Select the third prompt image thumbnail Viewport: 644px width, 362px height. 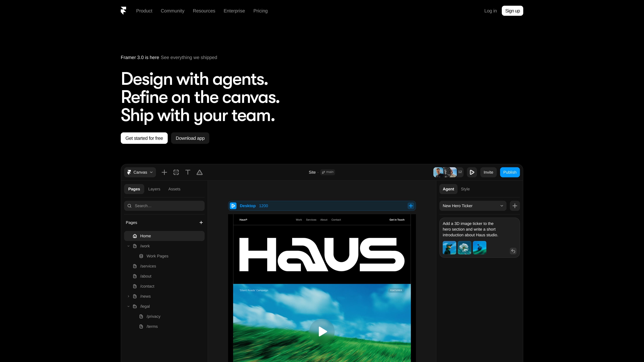pyautogui.click(x=479, y=248)
